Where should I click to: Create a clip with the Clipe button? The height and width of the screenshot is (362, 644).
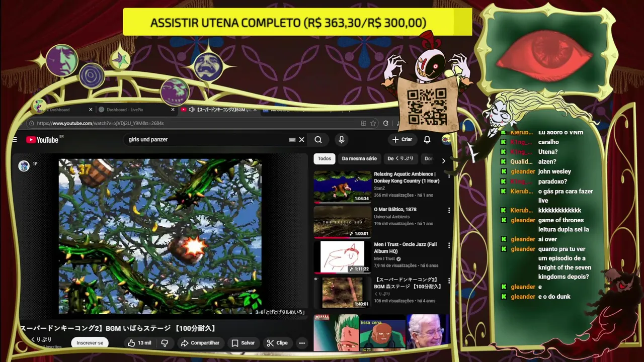point(277,343)
